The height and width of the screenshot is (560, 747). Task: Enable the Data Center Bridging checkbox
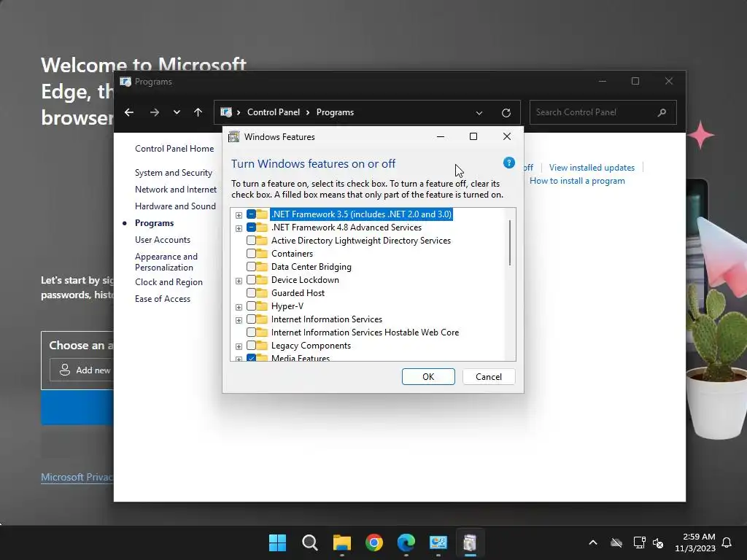(251, 267)
